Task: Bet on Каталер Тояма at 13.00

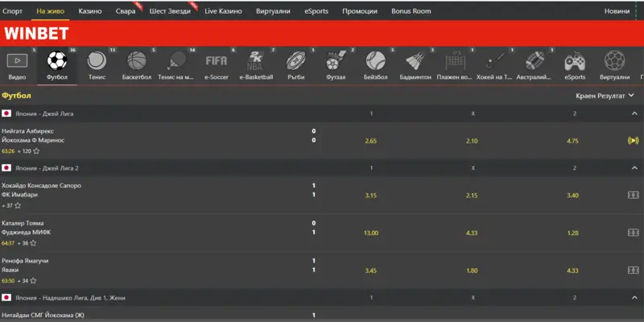Action: click(x=371, y=233)
